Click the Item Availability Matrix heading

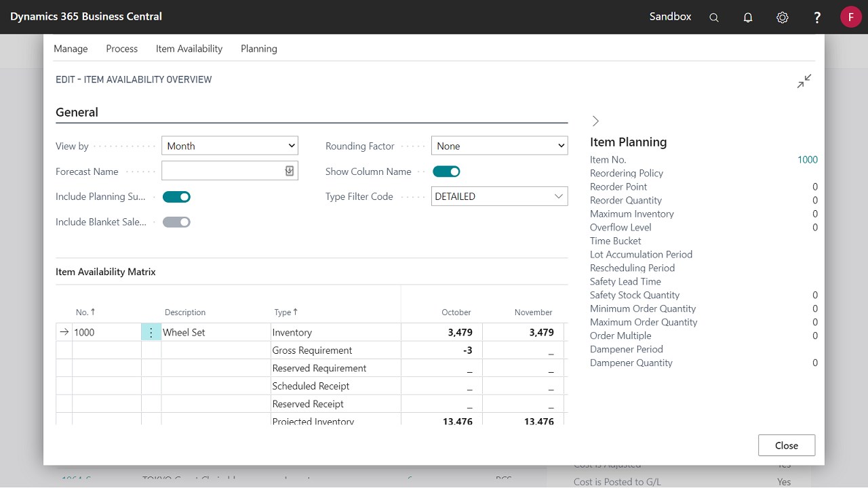tap(106, 272)
